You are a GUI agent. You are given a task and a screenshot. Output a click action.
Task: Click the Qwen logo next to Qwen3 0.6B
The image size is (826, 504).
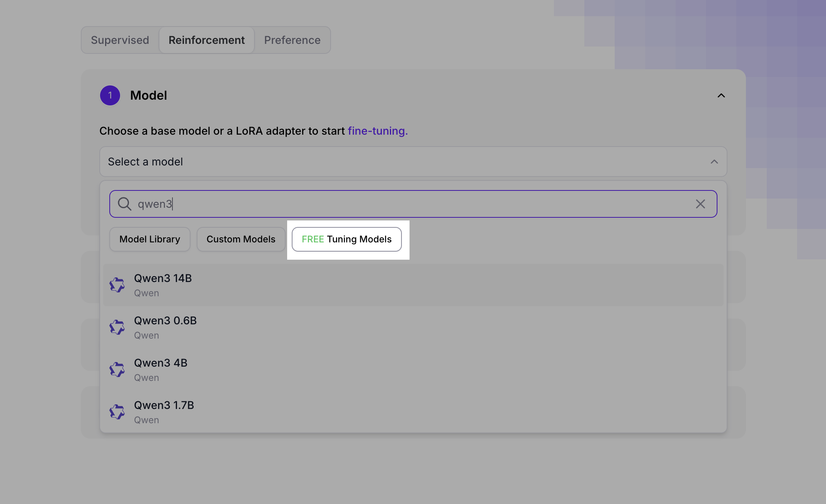coord(117,327)
